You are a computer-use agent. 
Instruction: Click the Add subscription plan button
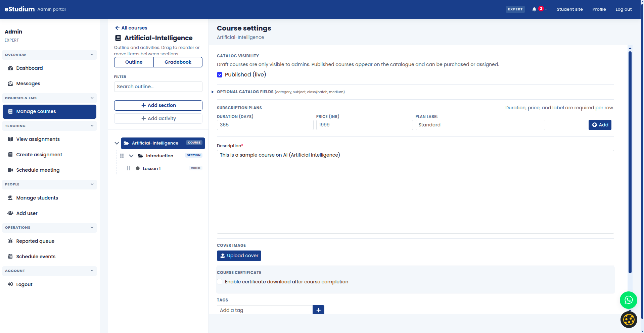600,125
